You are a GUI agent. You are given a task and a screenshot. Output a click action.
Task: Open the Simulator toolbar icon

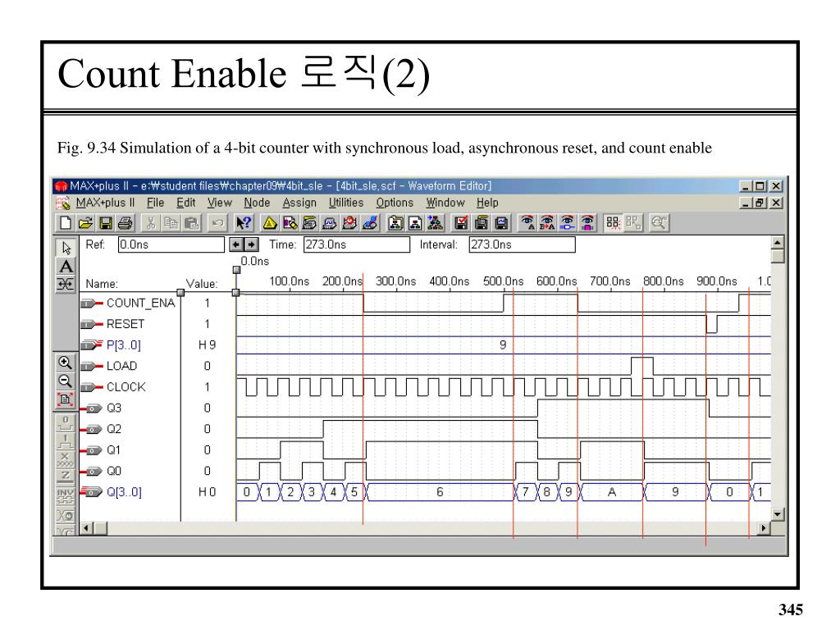tap(329, 223)
